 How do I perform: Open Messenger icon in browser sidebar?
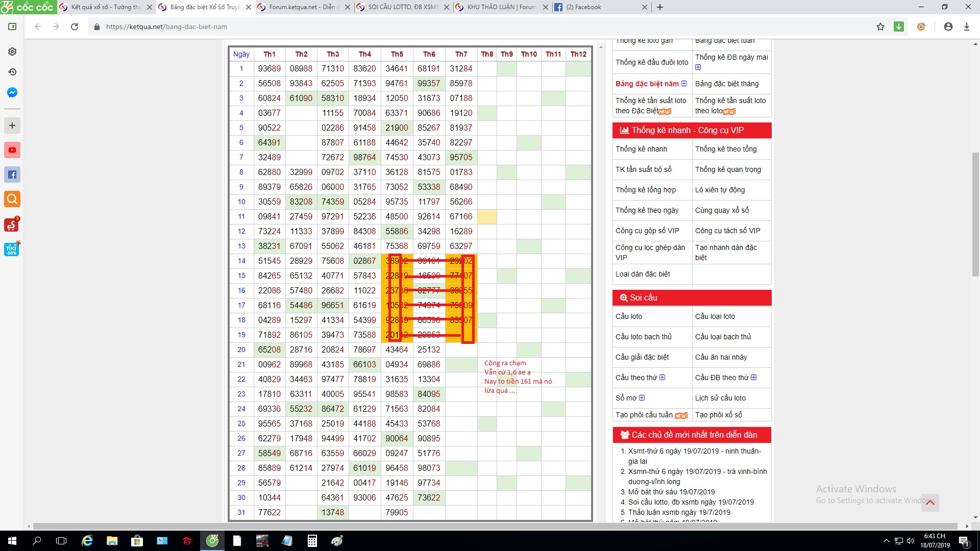click(12, 92)
